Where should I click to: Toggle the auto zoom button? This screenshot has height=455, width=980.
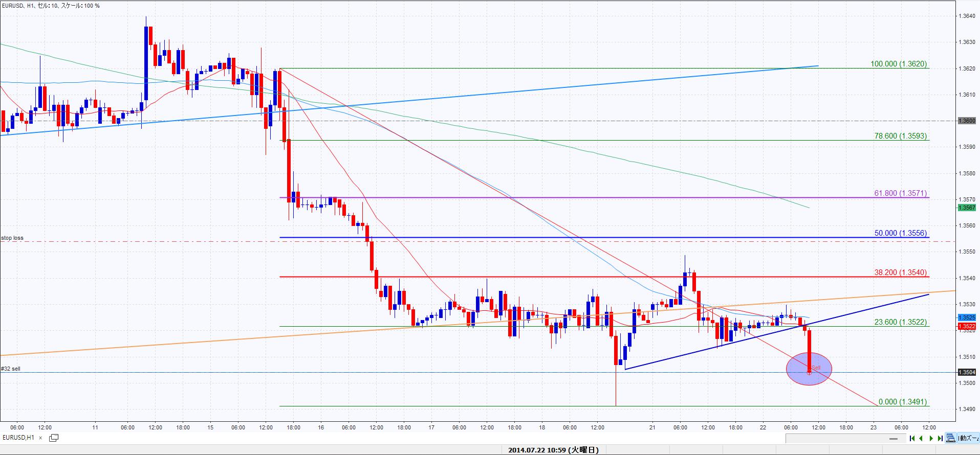[x=968, y=438]
